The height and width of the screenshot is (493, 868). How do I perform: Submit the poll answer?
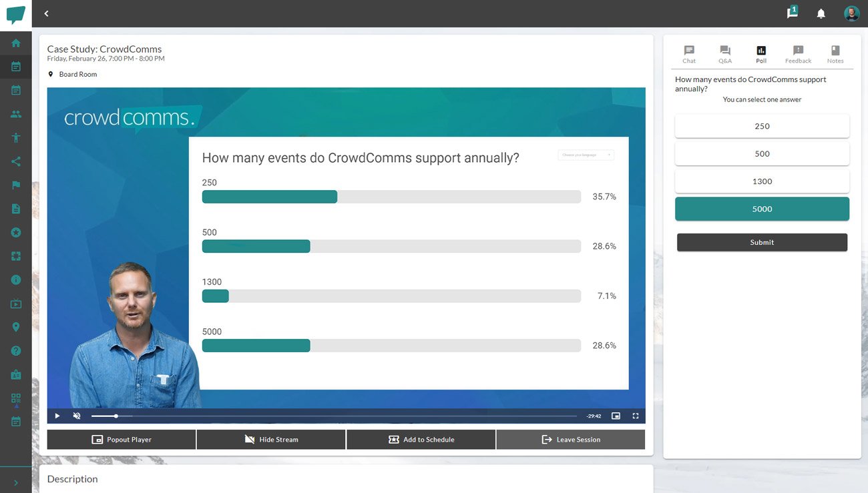tap(762, 242)
